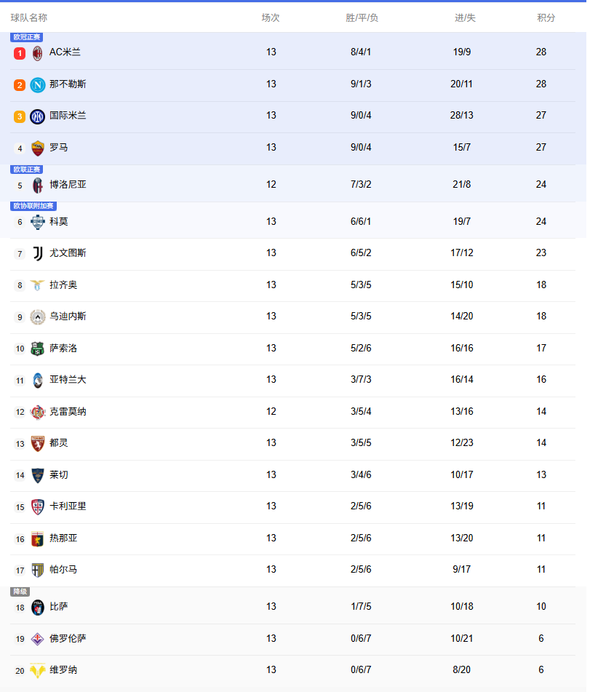The height and width of the screenshot is (700, 590).
Task: Click the 佛罗伦萨 purple crest icon
Action: 37,640
